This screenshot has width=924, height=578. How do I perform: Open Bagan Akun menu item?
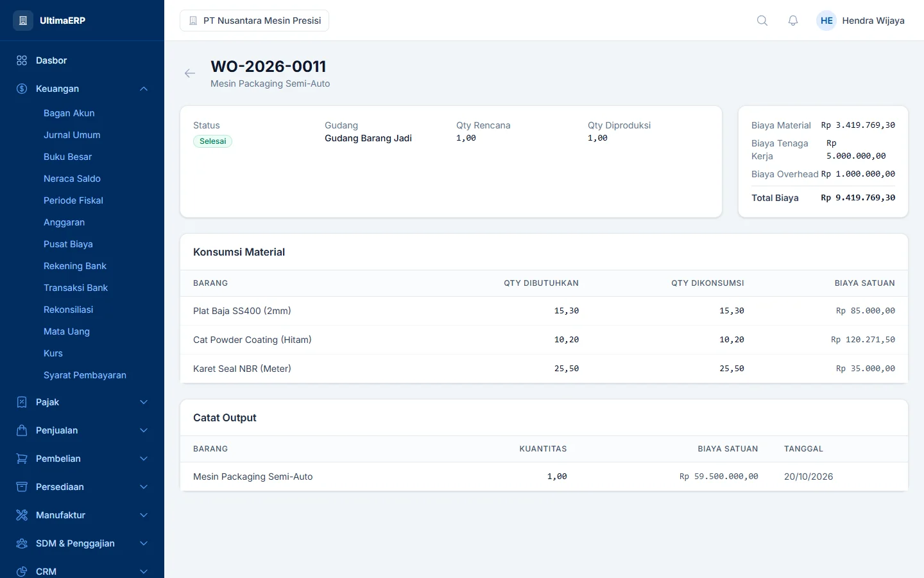[x=69, y=113]
